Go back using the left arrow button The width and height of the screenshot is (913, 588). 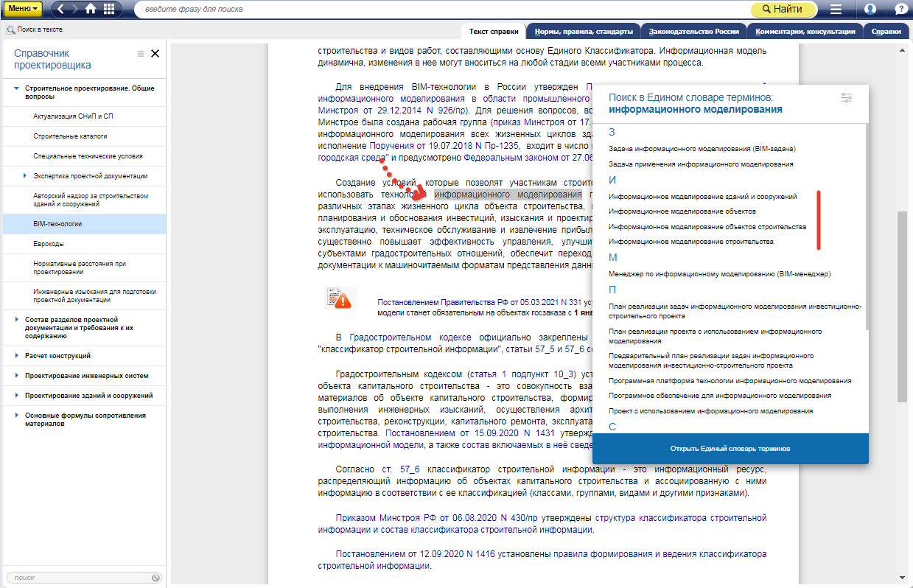tap(60, 10)
